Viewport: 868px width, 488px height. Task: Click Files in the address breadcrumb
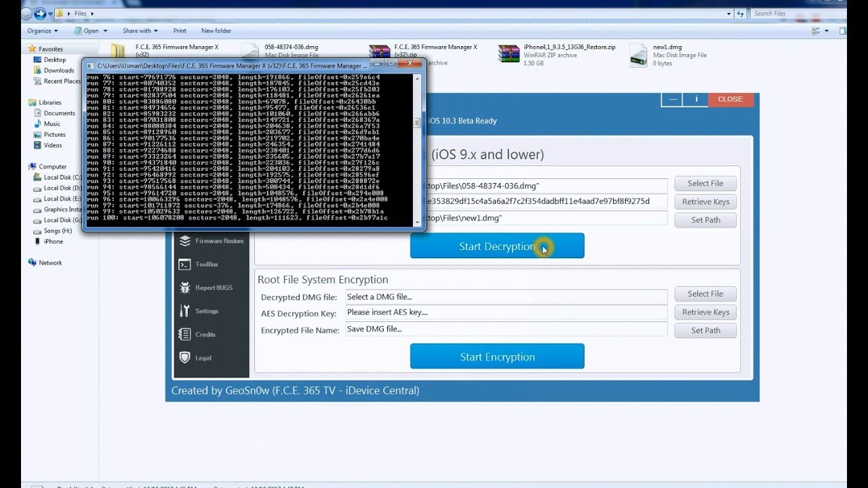point(81,13)
